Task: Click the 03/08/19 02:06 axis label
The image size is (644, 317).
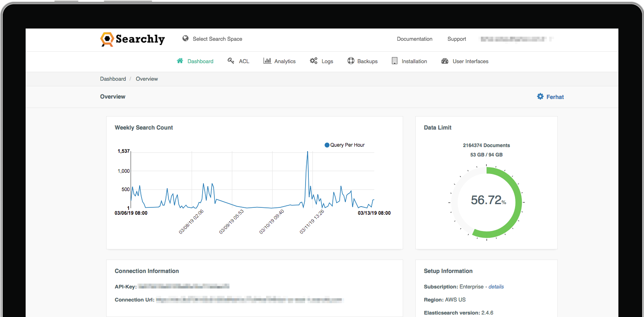Action: coord(191,222)
